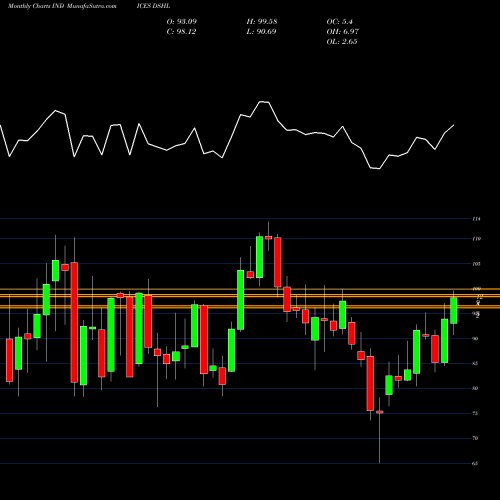
Task: Click the 114 price axis label
Action: (476, 219)
